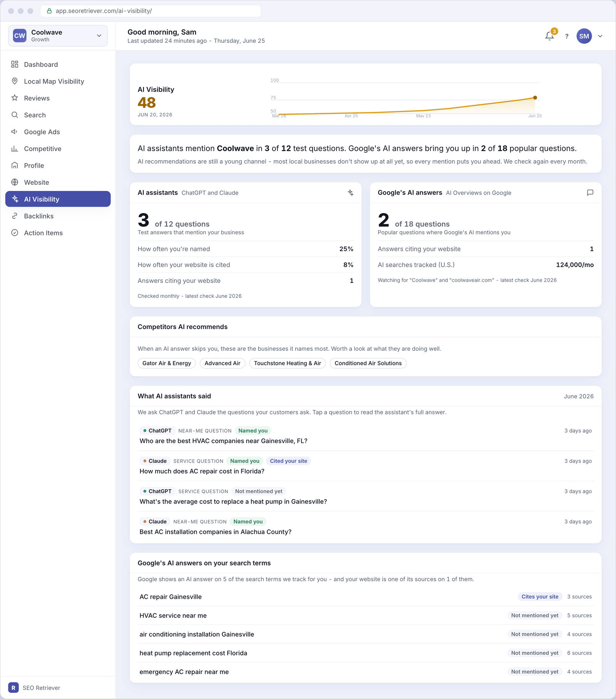Viewport: 616px width, 699px height.
Task: Click the Competitive bar chart icon
Action: pos(15,149)
